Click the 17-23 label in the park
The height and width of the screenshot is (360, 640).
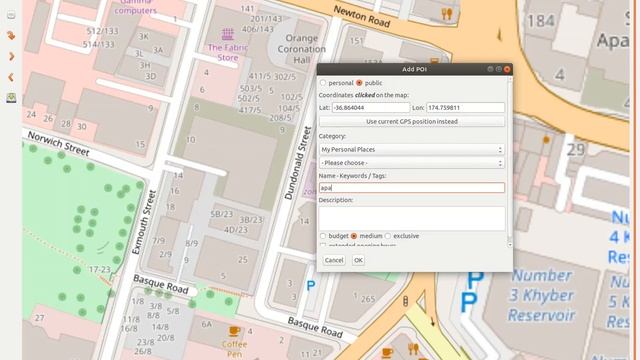pos(100,270)
